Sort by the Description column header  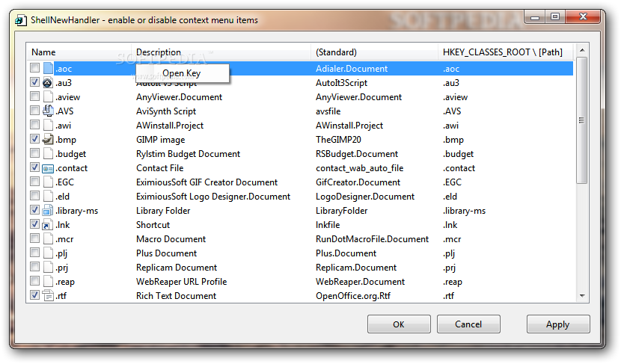coord(221,52)
